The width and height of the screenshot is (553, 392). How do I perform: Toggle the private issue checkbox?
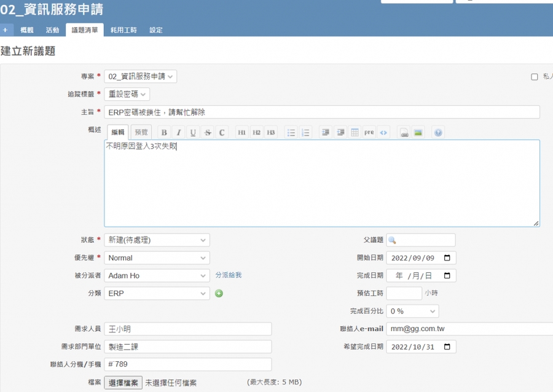pyautogui.click(x=534, y=77)
